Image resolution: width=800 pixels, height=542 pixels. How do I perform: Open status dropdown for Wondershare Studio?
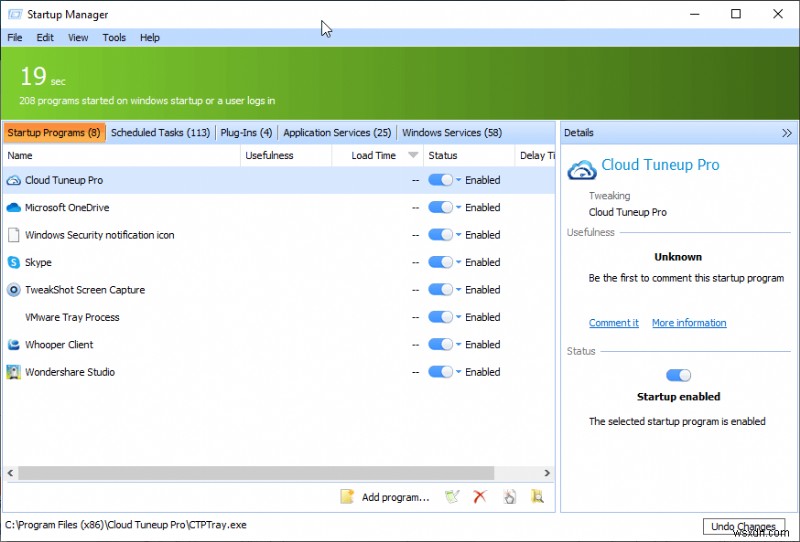(x=458, y=372)
